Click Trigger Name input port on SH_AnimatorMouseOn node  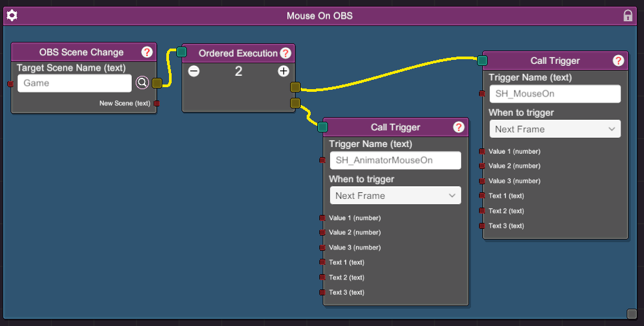click(323, 160)
